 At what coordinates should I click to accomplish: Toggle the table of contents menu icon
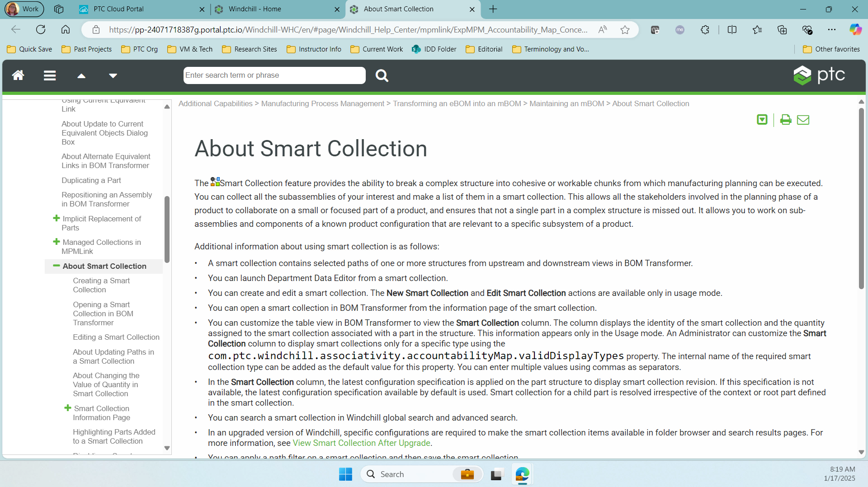pyautogui.click(x=50, y=75)
